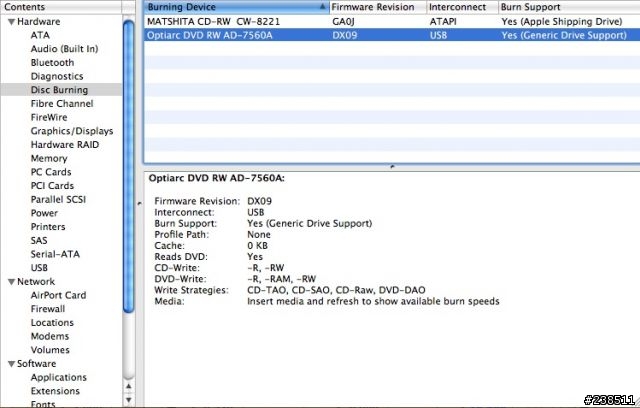The height and width of the screenshot is (408, 640).
Task: Click vertical sidebar splitter handle
Action: (139, 203)
